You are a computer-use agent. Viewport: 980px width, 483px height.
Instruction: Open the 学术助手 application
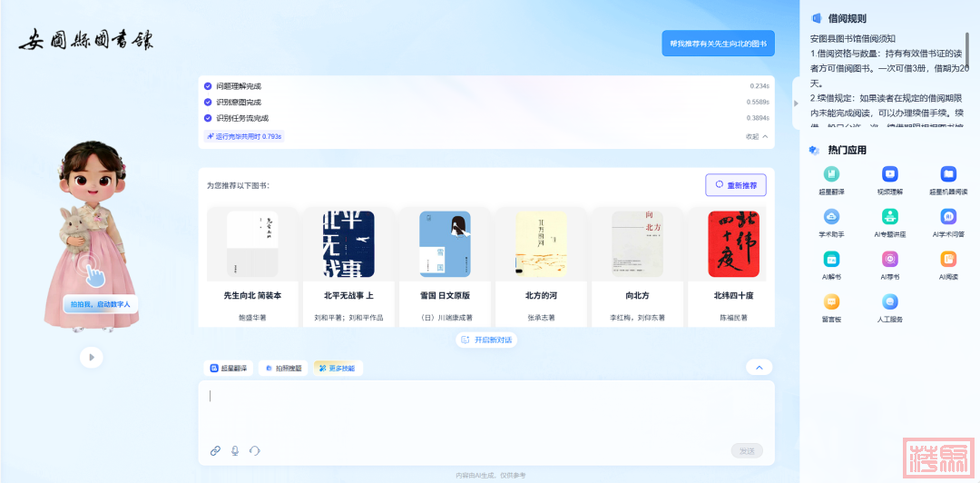(831, 217)
